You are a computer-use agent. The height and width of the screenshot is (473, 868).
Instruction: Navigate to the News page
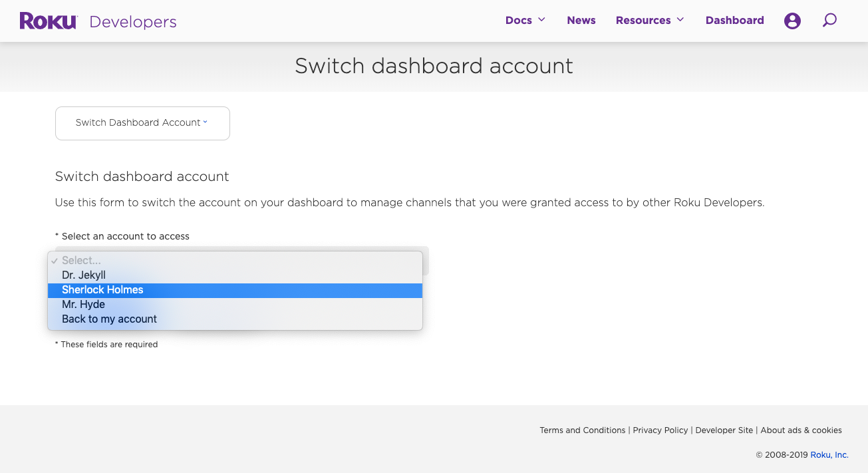581,20
